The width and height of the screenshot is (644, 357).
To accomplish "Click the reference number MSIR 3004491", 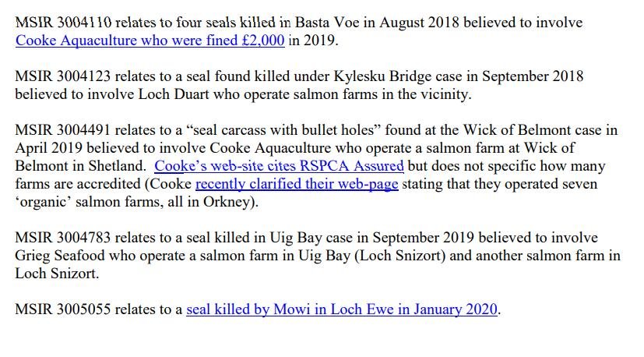I will (x=65, y=130).
